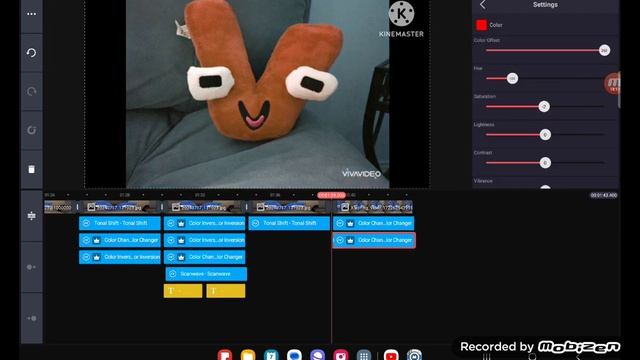Pick the red Color swatch
640x360 pixels.
481,25
